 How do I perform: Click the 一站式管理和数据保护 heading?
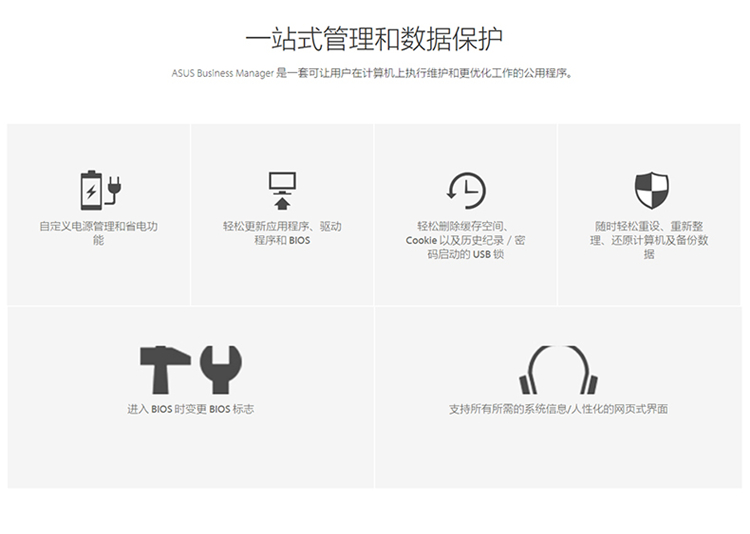point(374,39)
